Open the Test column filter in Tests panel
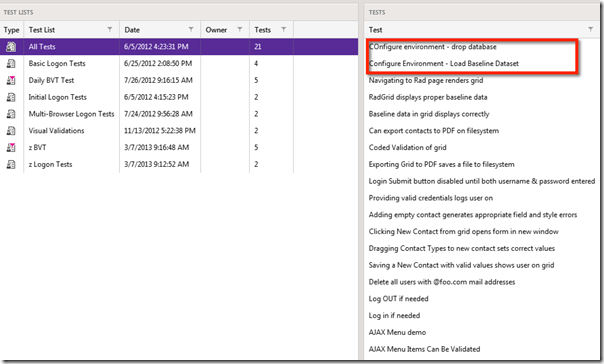The width and height of the screenshot is (604, 364). point(591,30)
